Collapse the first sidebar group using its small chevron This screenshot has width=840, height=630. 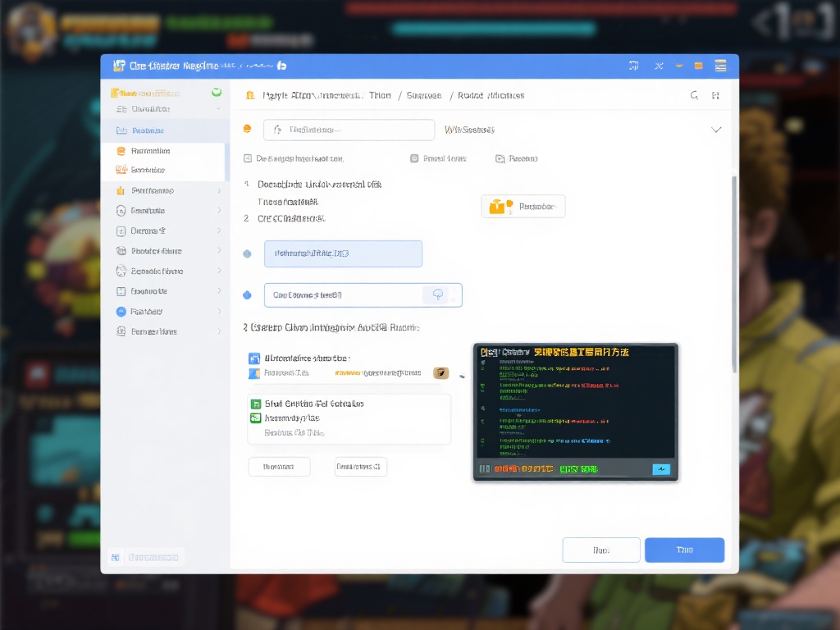[x=218, y=109]
